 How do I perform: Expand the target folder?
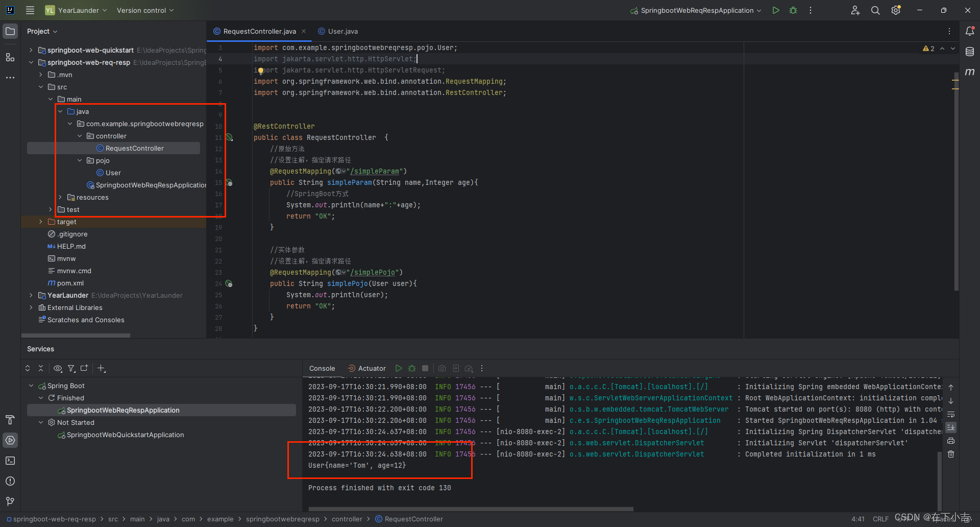[41, 222]
